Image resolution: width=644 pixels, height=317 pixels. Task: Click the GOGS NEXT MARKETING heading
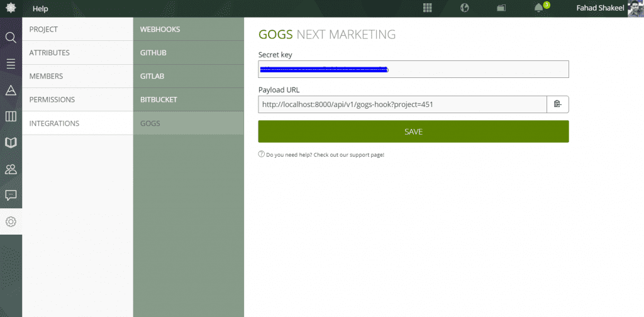[x=327, y=35]
